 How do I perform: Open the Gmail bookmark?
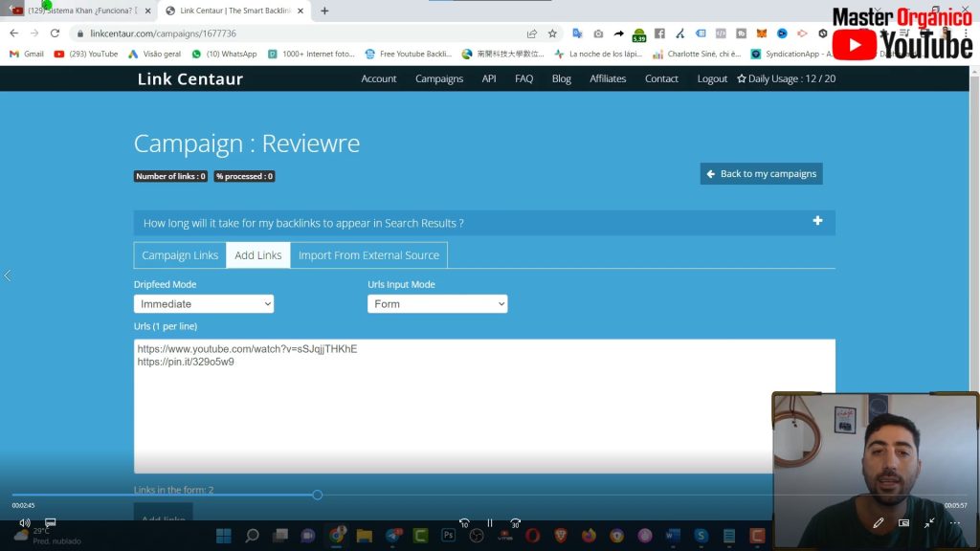click(26, 54)
